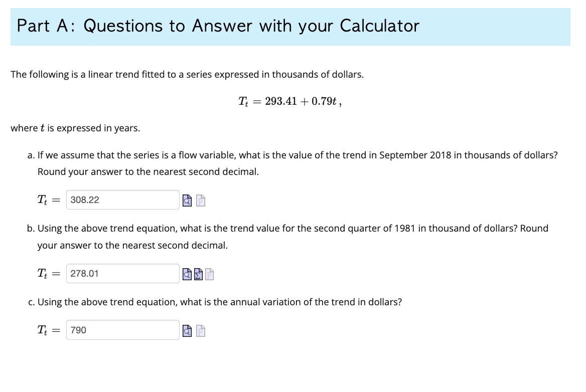Click the magnifier document icon for question b

[187, 274]
